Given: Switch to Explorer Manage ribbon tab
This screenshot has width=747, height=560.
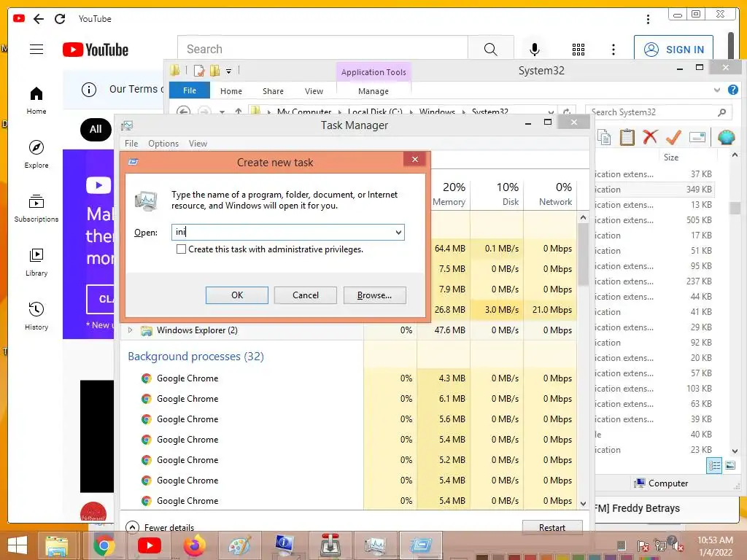Looking at the screenshot, I should [x=373, y=91].
